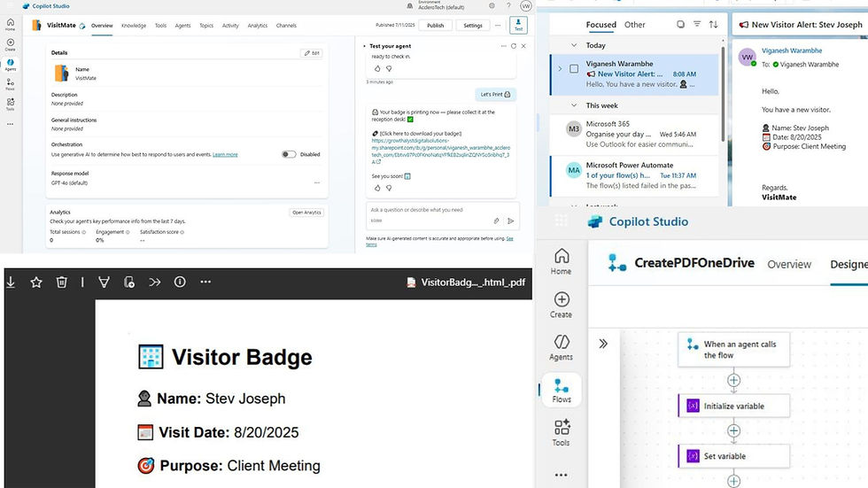Open the help question mark icon
This screenshot has height=488, width=868.
[x=508, y=6]
